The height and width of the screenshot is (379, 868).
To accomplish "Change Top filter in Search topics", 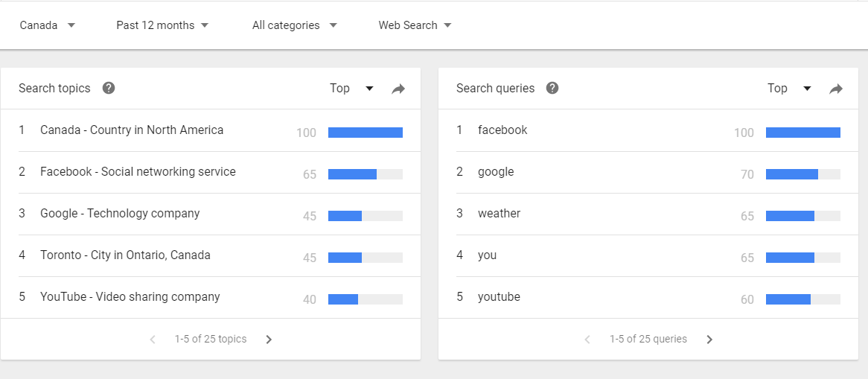I will point(352,88).
